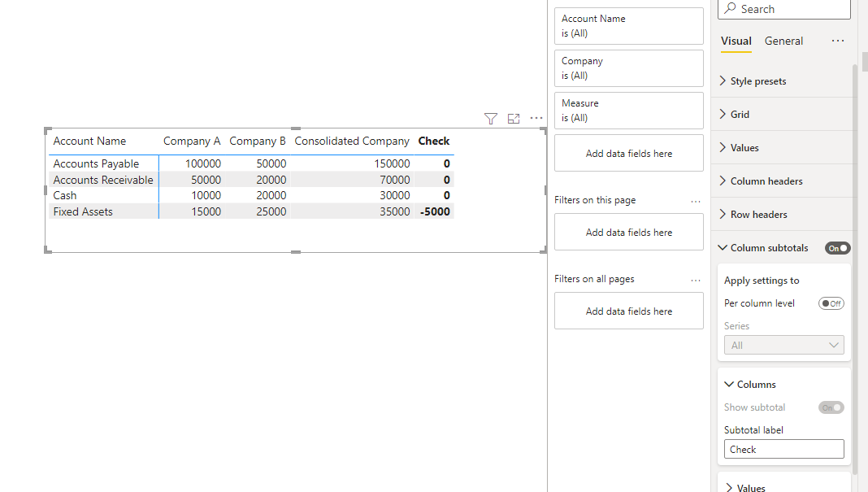
Task: Toggle the Show subtotal switch
Action: (831, 407)
